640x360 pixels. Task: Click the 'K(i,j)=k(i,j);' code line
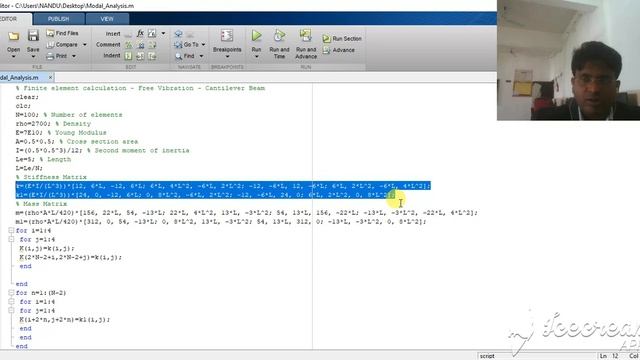click(x=47, y=248)
